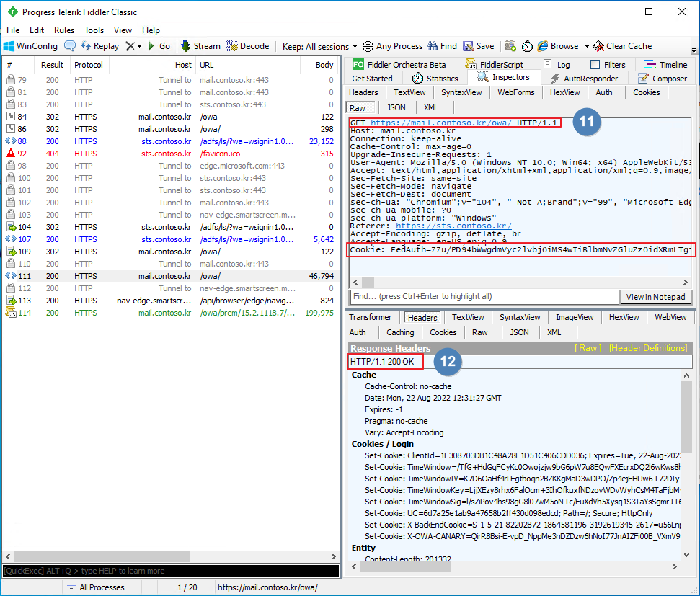700x596 pixels.
Task: Select the request JSON tab
Action: pos(396,107)
